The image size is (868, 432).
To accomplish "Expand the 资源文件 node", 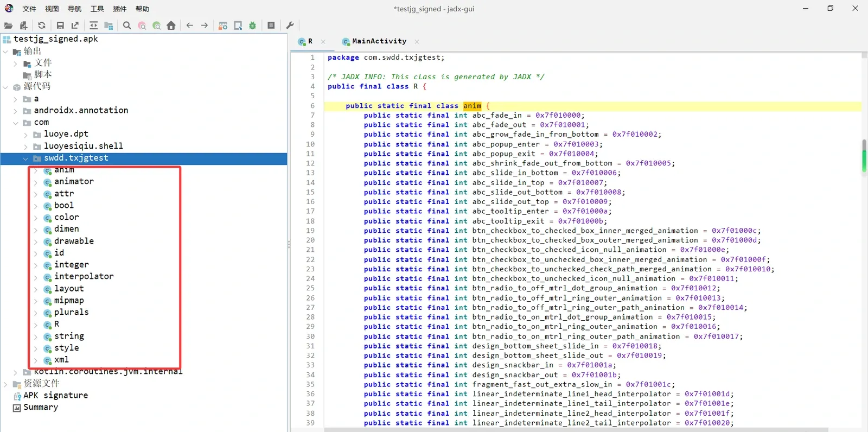I will 5,384.
